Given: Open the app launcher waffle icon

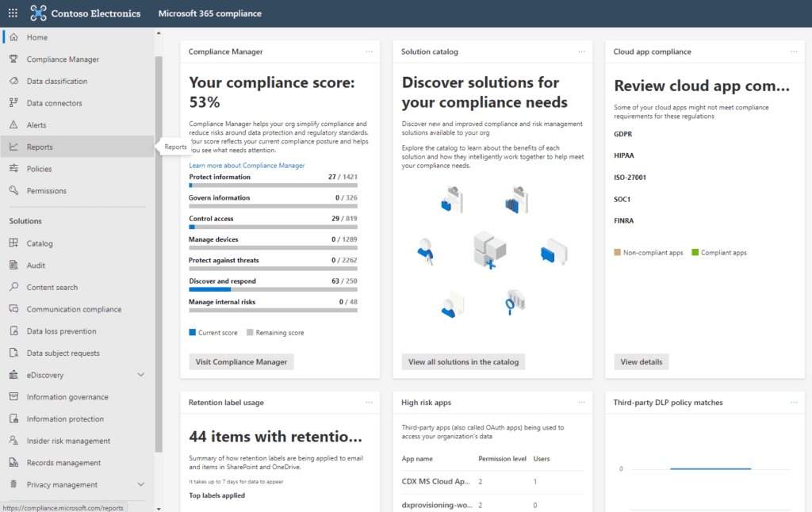Looking at the screenshot, I should coord(13,13).
